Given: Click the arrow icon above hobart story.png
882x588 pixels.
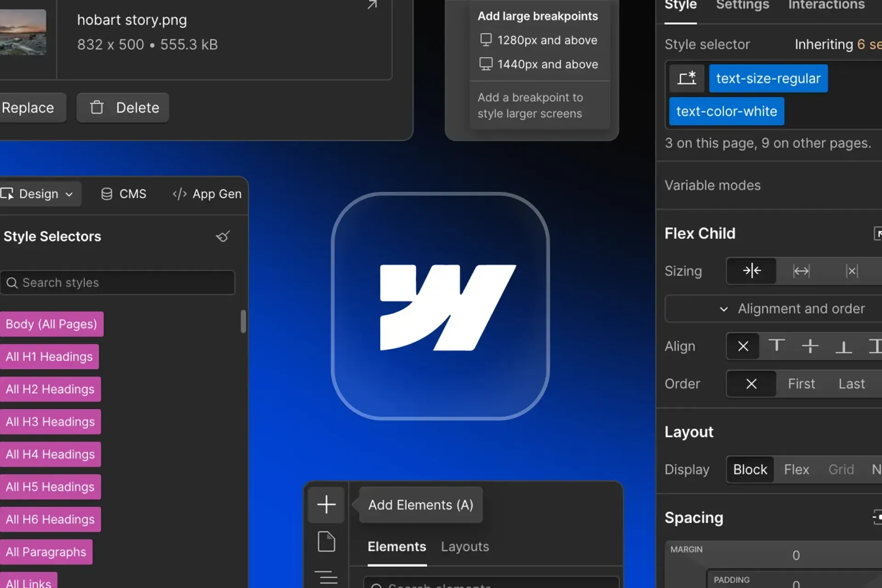Looking at the screenshot, I should (372, 5).
